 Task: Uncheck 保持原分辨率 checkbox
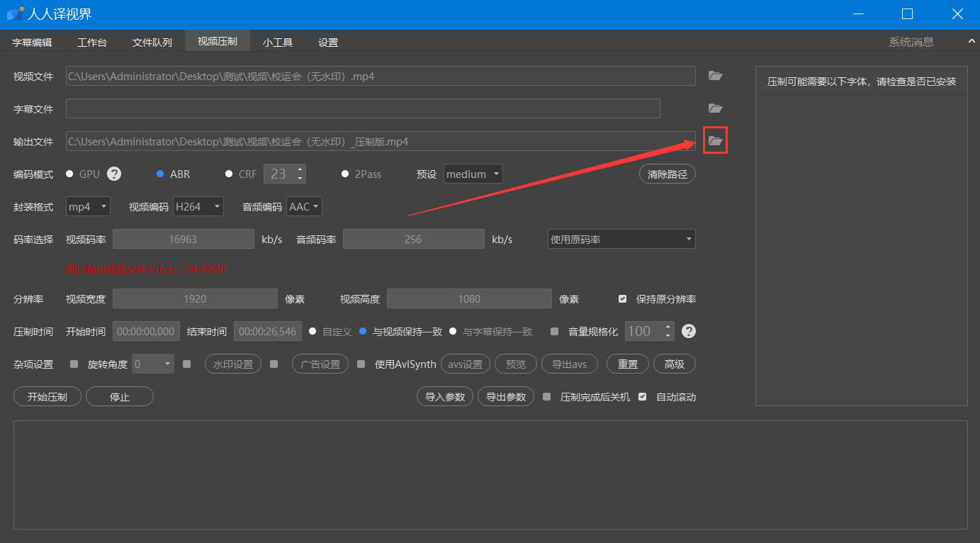click(x=622, y=299)
